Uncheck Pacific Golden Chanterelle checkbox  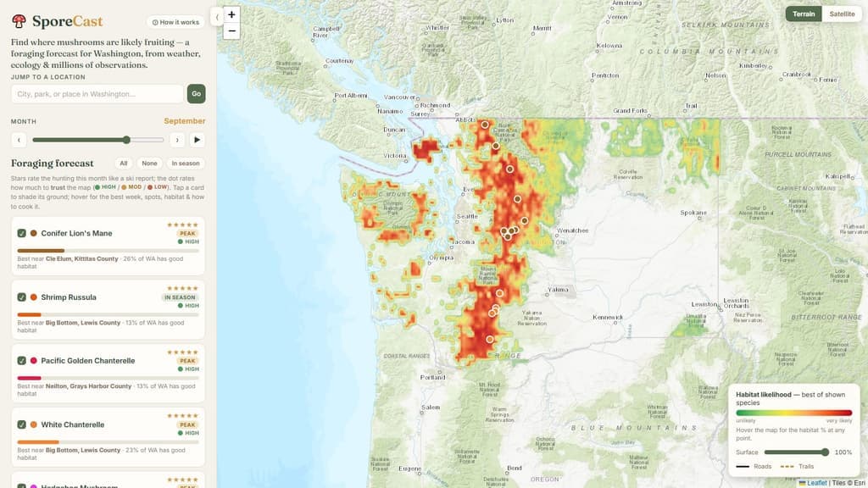tap(21, 361)
